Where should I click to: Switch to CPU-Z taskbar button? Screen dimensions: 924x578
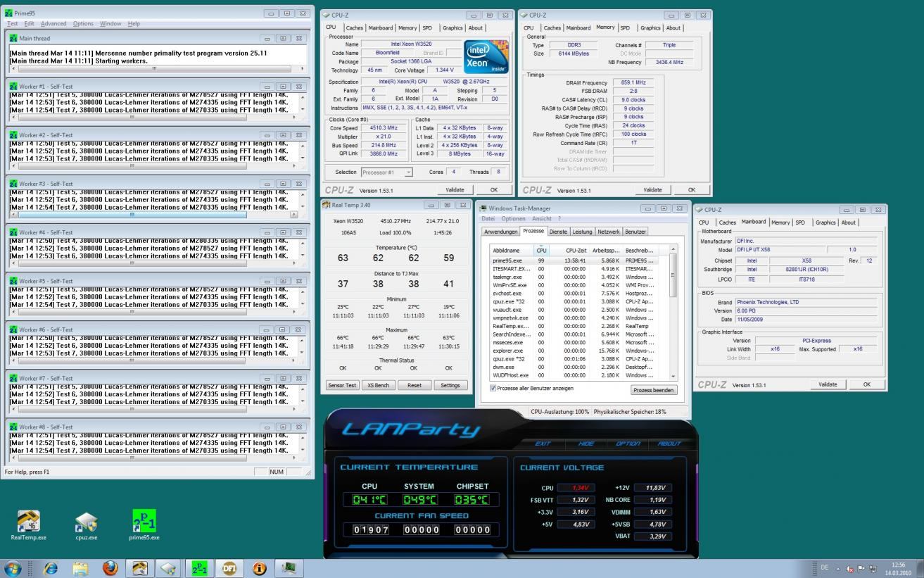tap(170, 568)
